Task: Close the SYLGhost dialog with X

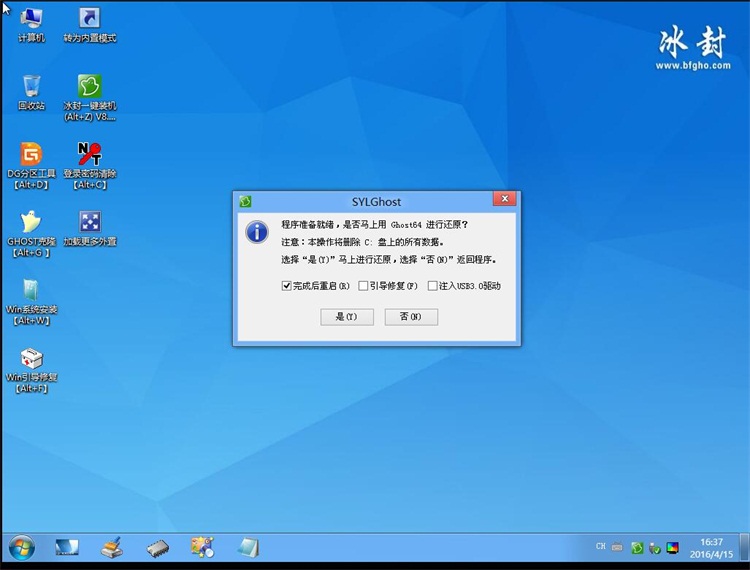Action: [505, 198]
